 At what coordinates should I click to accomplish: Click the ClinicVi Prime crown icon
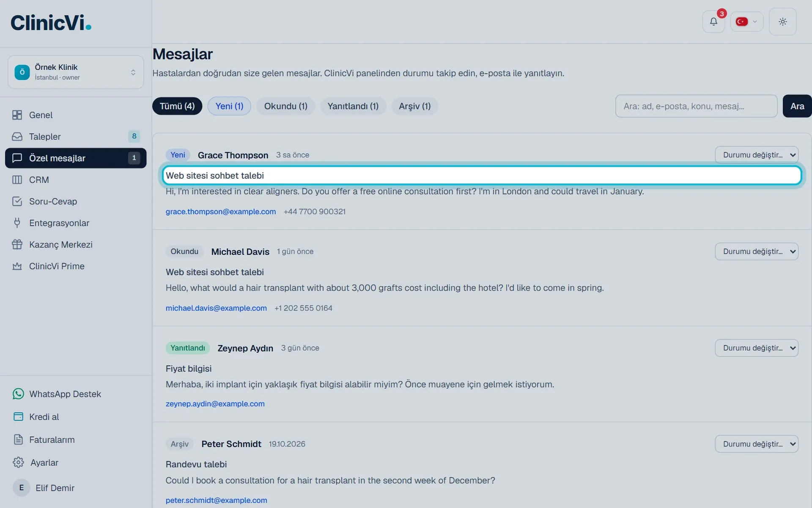tap(17, 266)
